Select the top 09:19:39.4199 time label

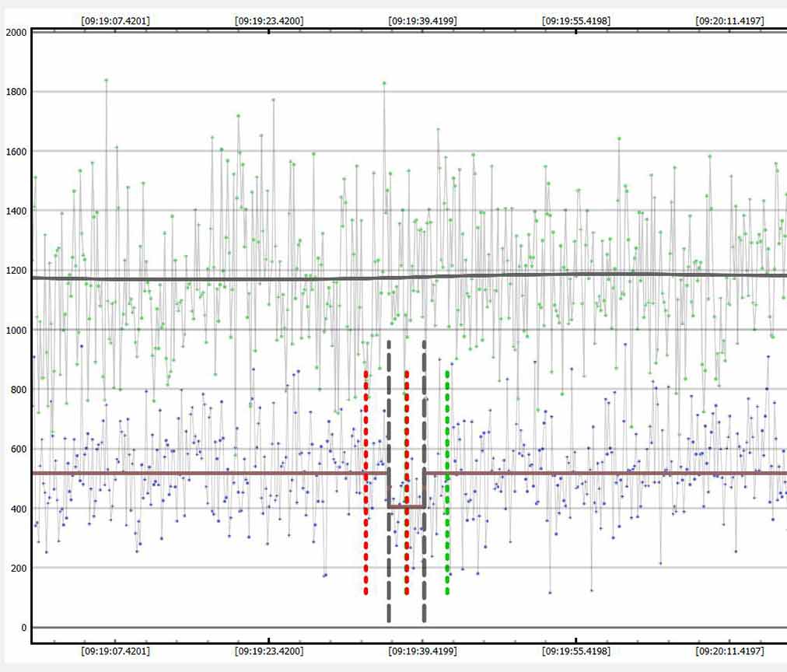pos(422,21)
